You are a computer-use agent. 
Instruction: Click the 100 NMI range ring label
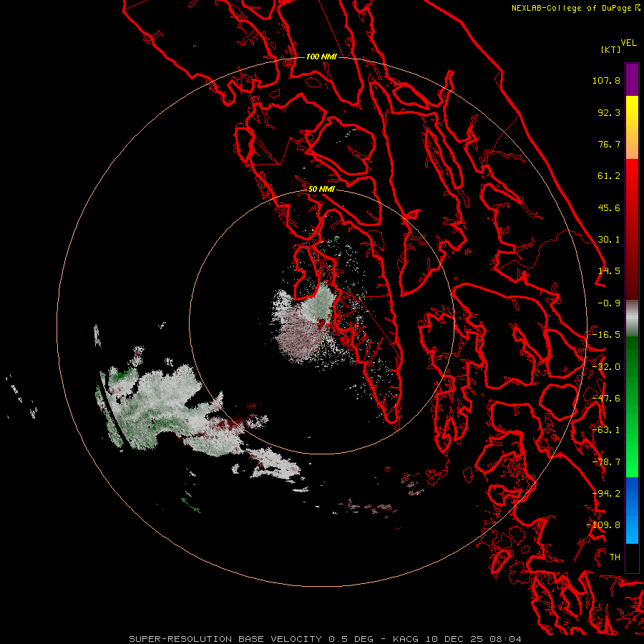[x=321, y=57]
